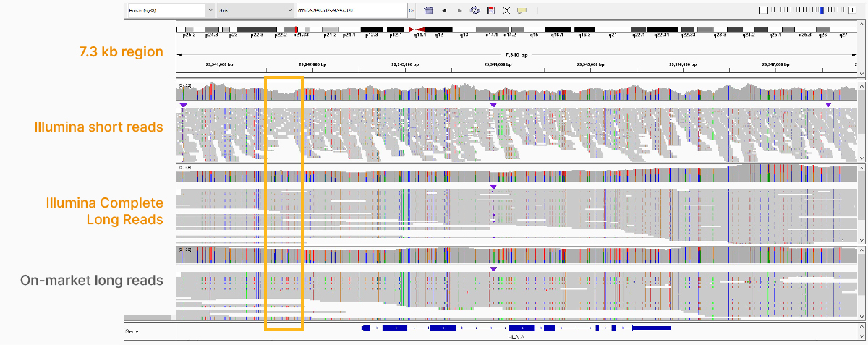This screenshot has width=868, height=345.
Task: Click scroll up arrow of ideogram panel
Action: click(861, 25)
